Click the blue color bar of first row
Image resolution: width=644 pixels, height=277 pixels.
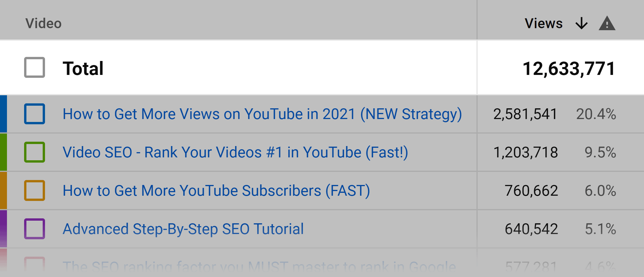tap(3, 114)
